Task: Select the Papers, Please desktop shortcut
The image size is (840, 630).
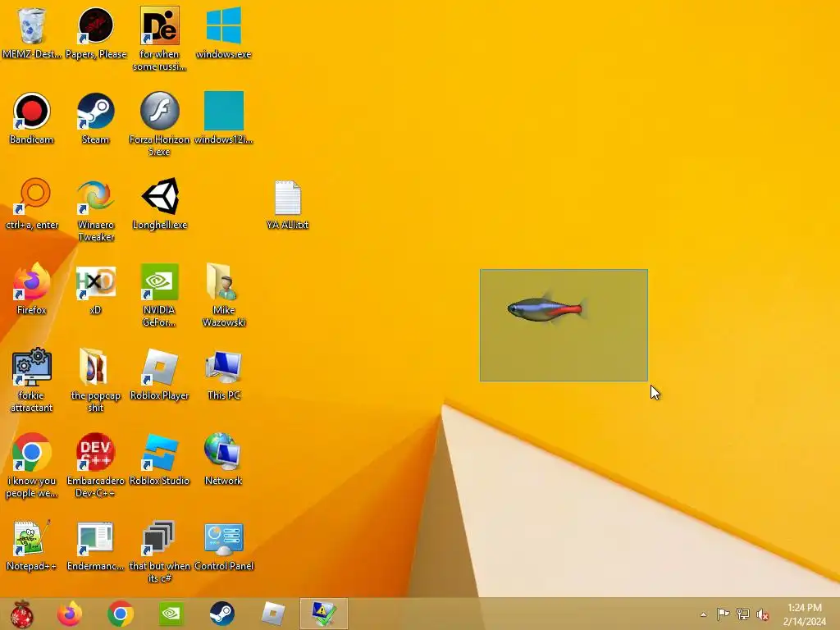Action: [x=96, y=32]
